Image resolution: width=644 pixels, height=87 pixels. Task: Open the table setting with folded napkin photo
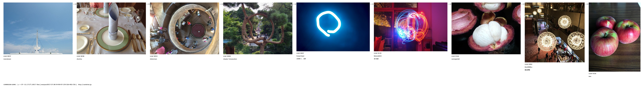[x=111, y=28]
